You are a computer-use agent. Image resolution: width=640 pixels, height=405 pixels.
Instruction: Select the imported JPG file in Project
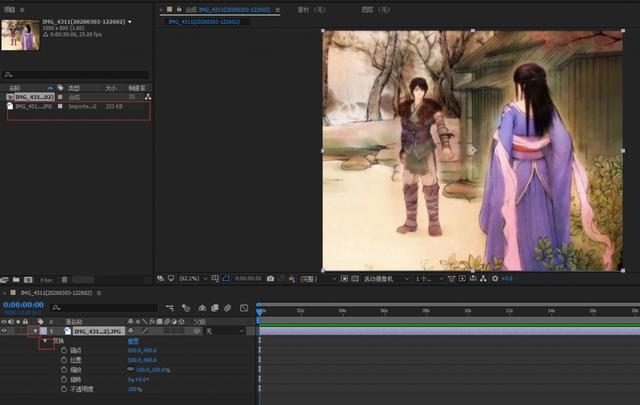coord(35,105)
